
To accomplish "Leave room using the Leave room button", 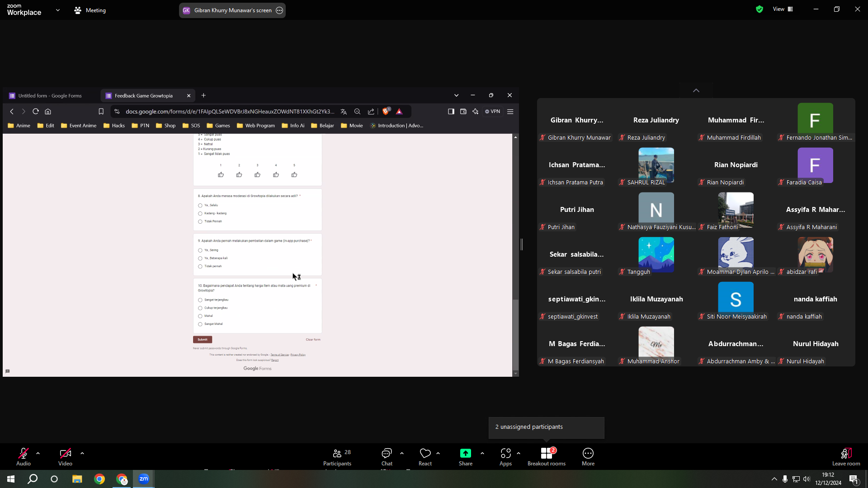I will [846, 457].
